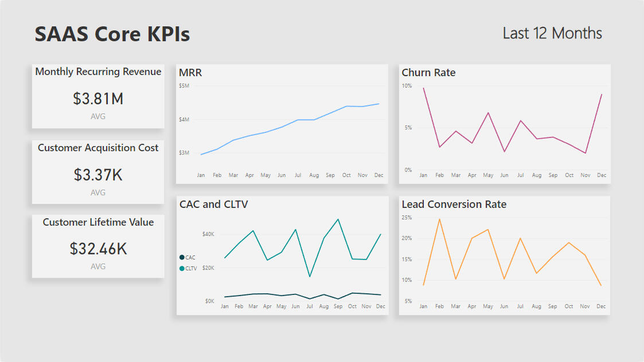Viewport: 644px width, 362px height.
Task: Click the CAC legend marker dot
Action: pyautogui.click(x=182, y=258)
